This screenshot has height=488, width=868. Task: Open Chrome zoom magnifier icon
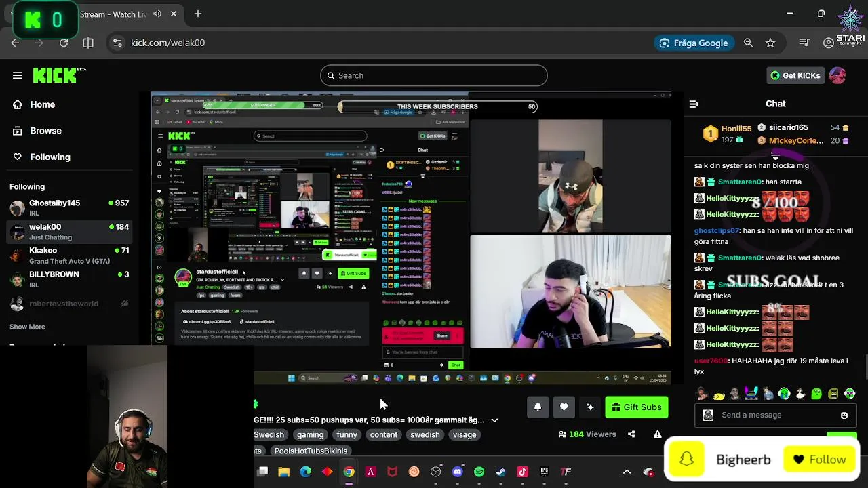coord(748,43)
